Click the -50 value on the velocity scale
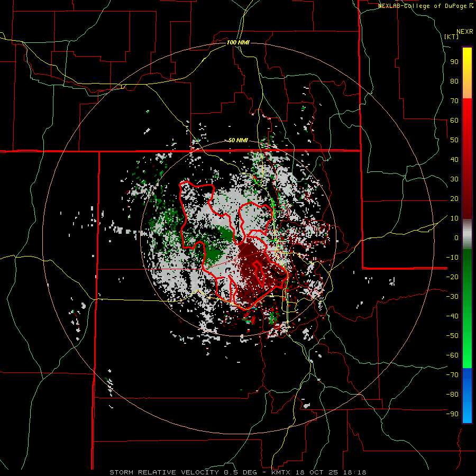 click(452, 336)
